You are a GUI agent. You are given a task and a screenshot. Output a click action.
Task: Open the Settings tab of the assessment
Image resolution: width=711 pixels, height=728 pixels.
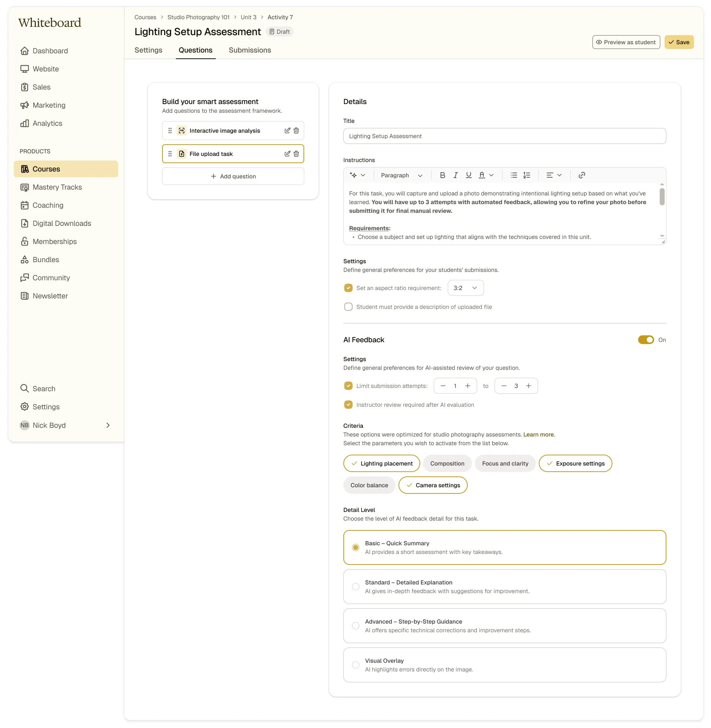tap(148, 50)
